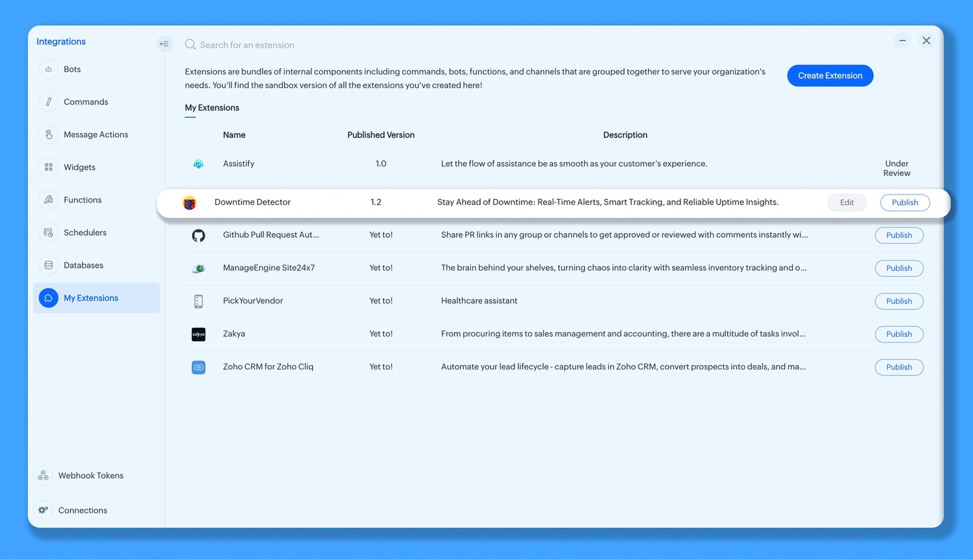Image resolution: width=973 pixels, height=560 pixels.
Task: Publish ManageEngine Site24x7 extension
Action: coord(899,268)
